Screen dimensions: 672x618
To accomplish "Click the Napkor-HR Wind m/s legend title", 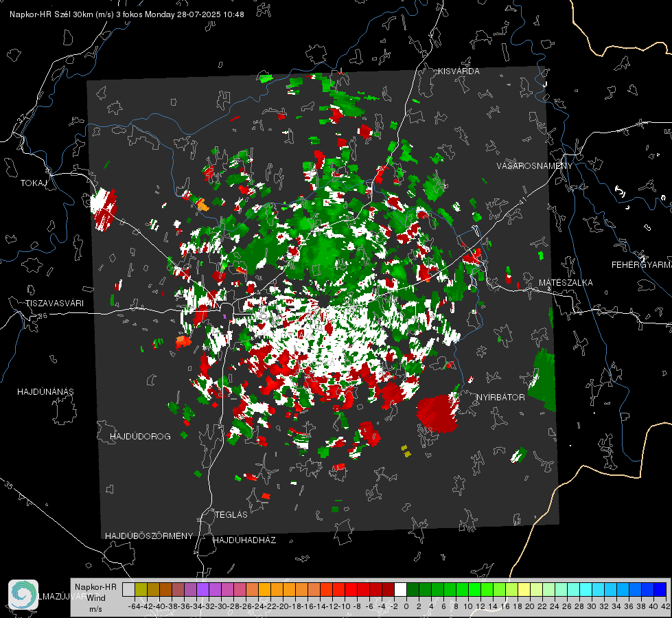I will tap(95, 598).
